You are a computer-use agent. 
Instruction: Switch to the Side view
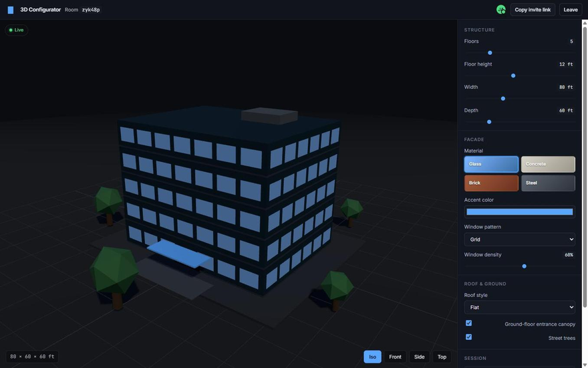(x=419, y=357)
